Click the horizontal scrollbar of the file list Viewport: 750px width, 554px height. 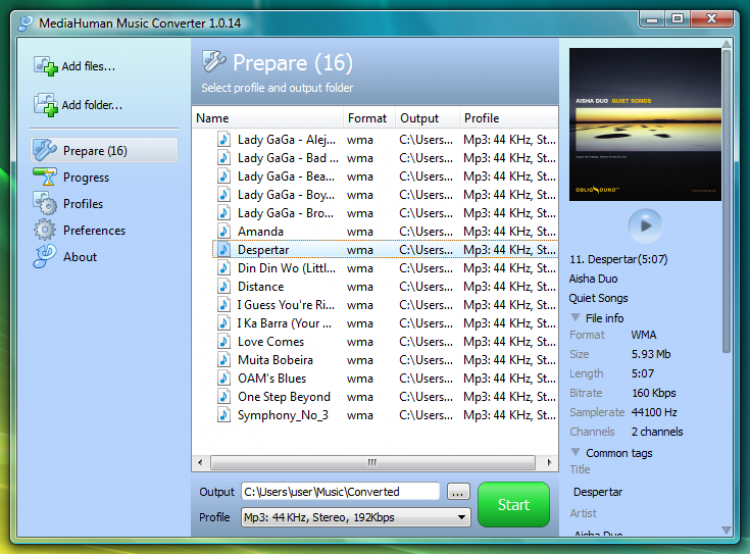375,462
